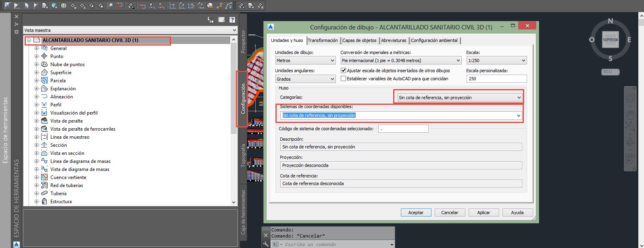Click the tree-structure icon in the Toolspace header
This screenshot has height=248, width=644.
(210, 20)
